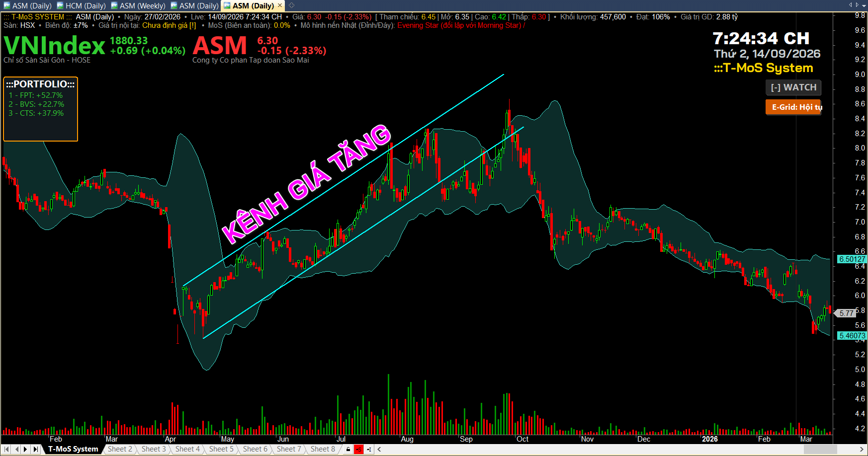
Task: Close the active ASM (Daily) tab
Action: (x=280, y=5)
